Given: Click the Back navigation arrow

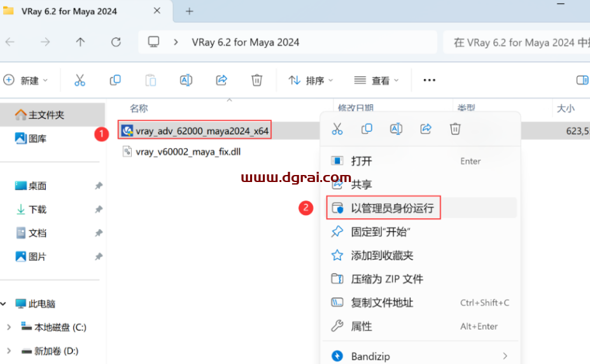Looking at the screenshot, I should 10,42.
